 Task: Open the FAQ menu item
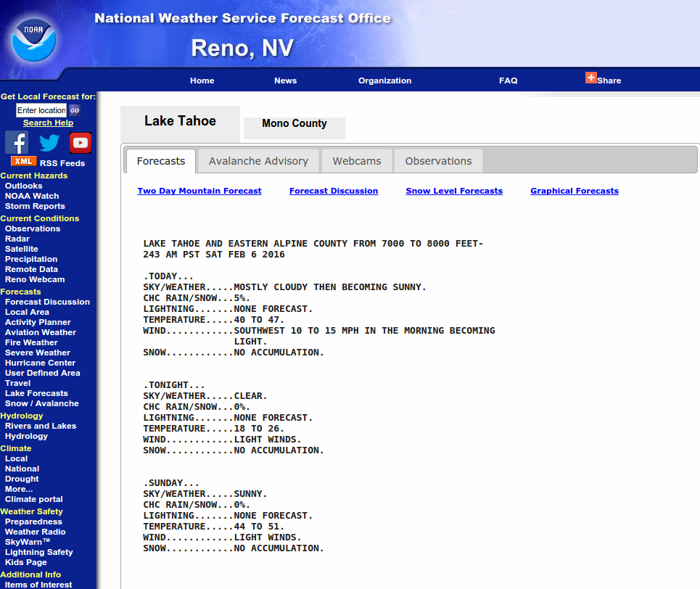click(508, 81)
